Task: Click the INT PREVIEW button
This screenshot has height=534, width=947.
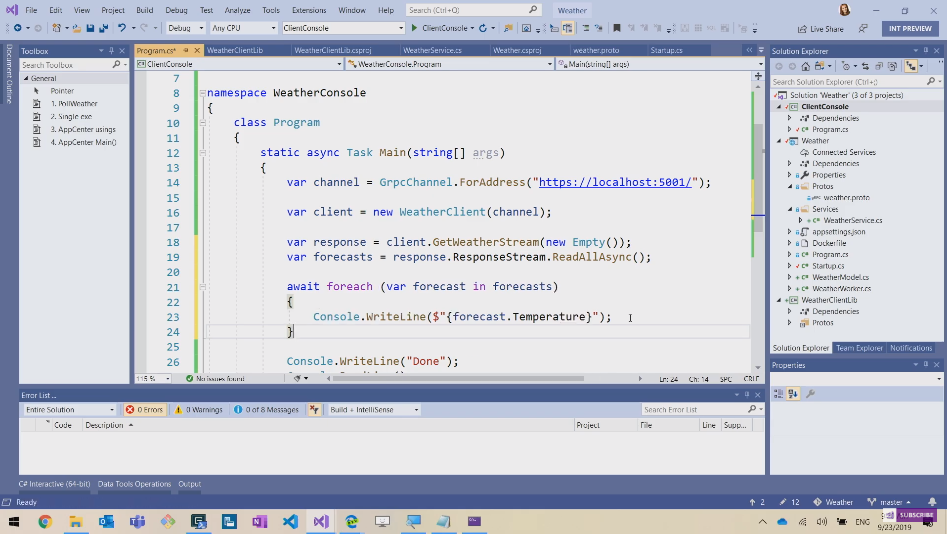Action: pyautogui.click(x=909, y=28)
